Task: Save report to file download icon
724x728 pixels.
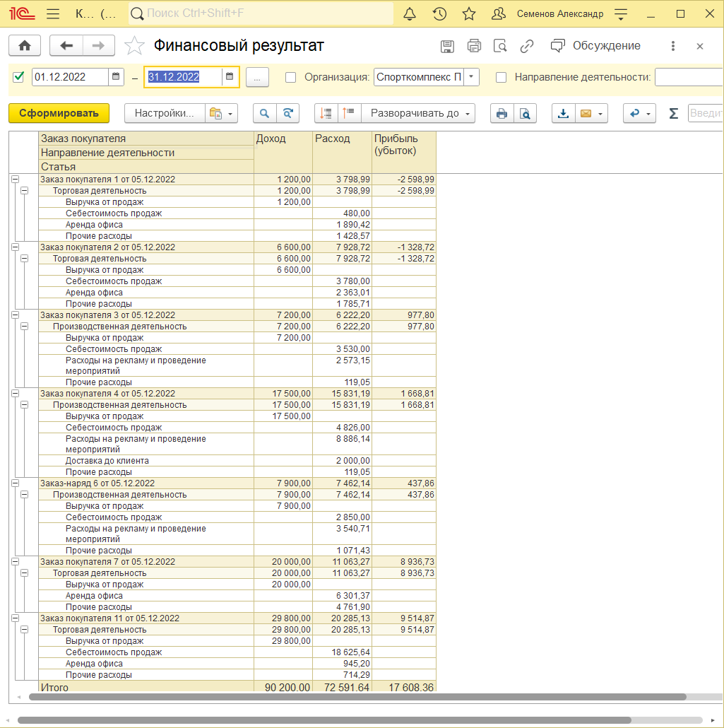Action: tap(563, 113)
